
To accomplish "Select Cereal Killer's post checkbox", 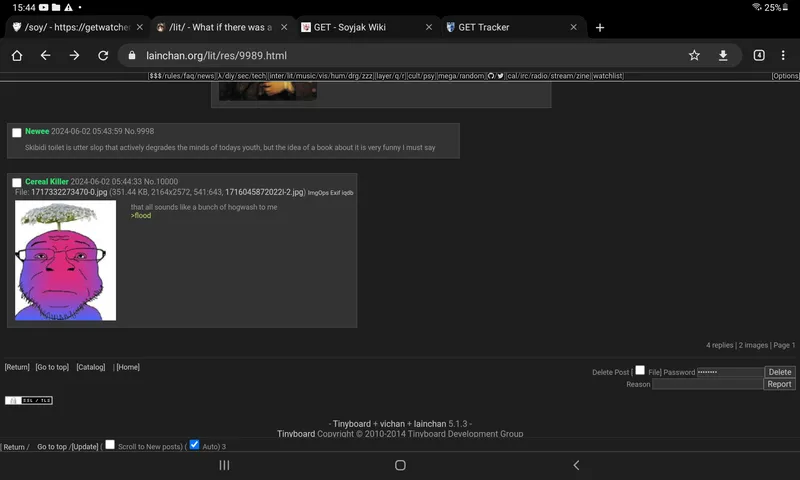I will click(17, 183).
